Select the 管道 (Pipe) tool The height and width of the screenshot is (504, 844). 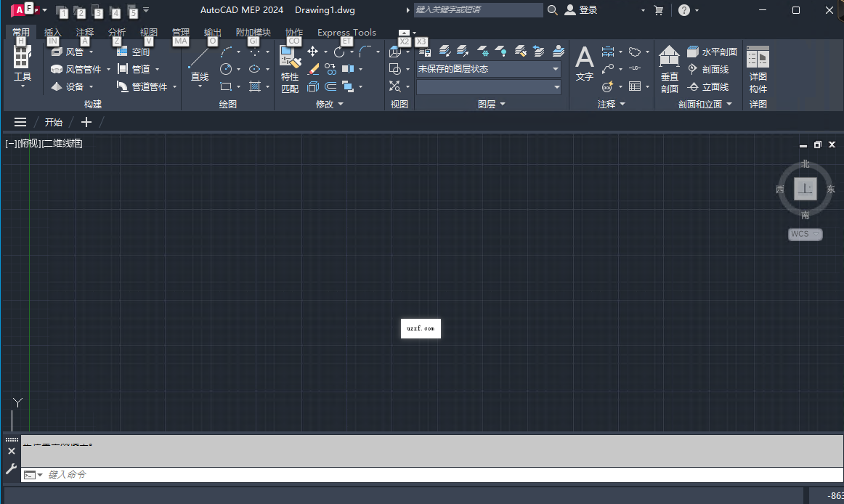(x=140, y=69)
